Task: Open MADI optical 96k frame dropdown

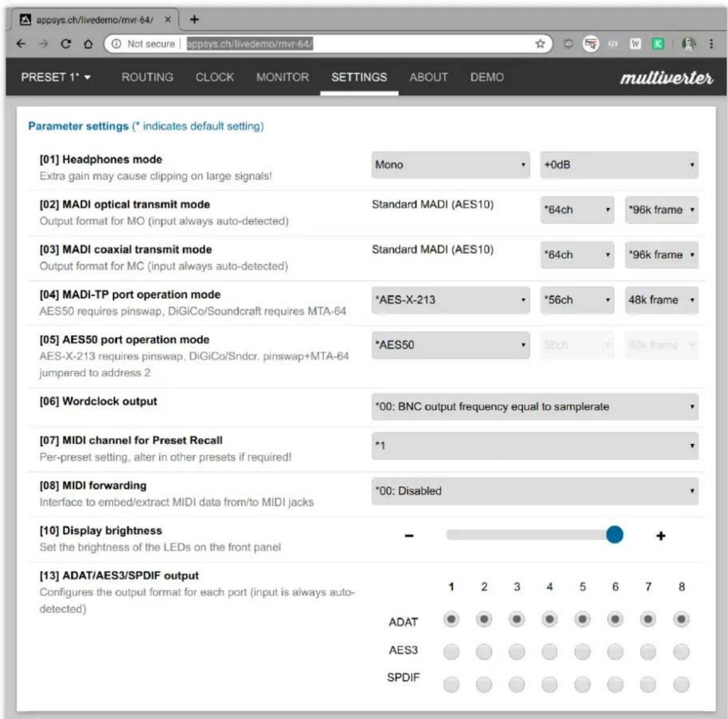Action: (x=662, y=210)
